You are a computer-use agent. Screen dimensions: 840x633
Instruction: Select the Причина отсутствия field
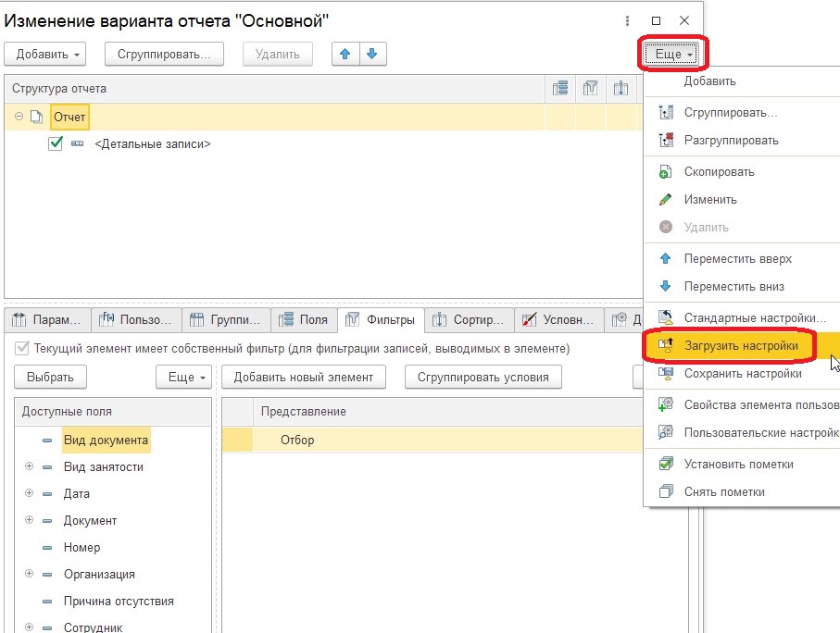click(119, 601)
